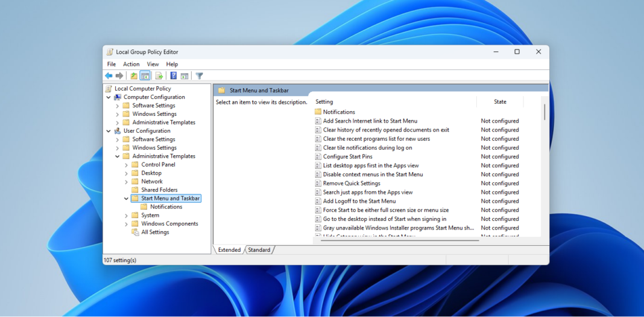The image size is (644, 317).
Task: Collapse the Computer Configuration node
Action: coord(109,97)
